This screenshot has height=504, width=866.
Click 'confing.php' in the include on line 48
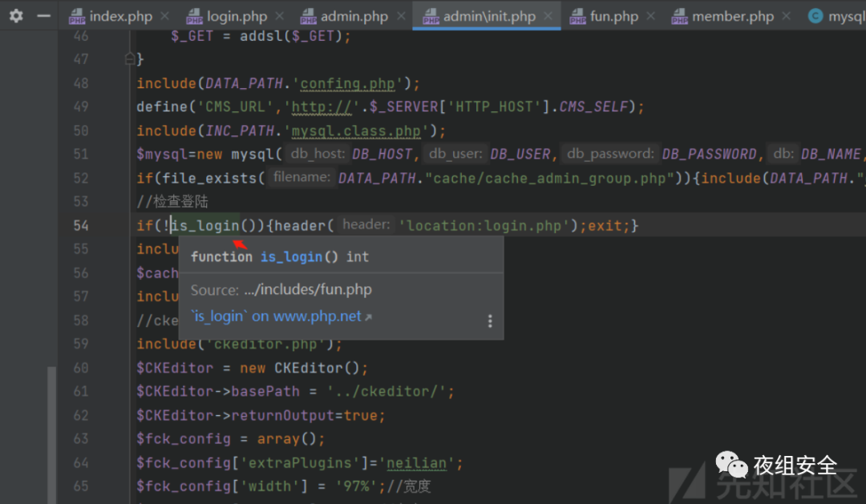tap(347, 83)
